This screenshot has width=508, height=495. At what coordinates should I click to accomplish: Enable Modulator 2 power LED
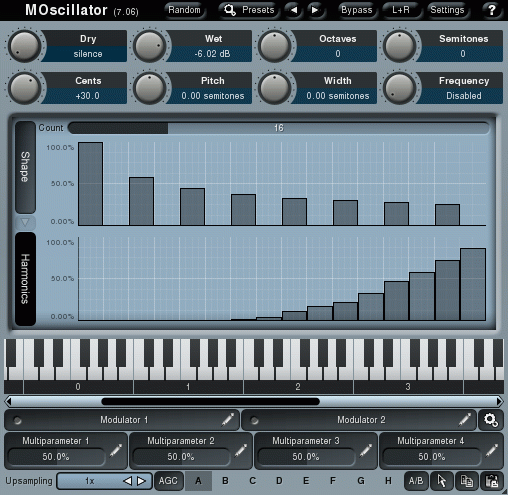(254, 421)
